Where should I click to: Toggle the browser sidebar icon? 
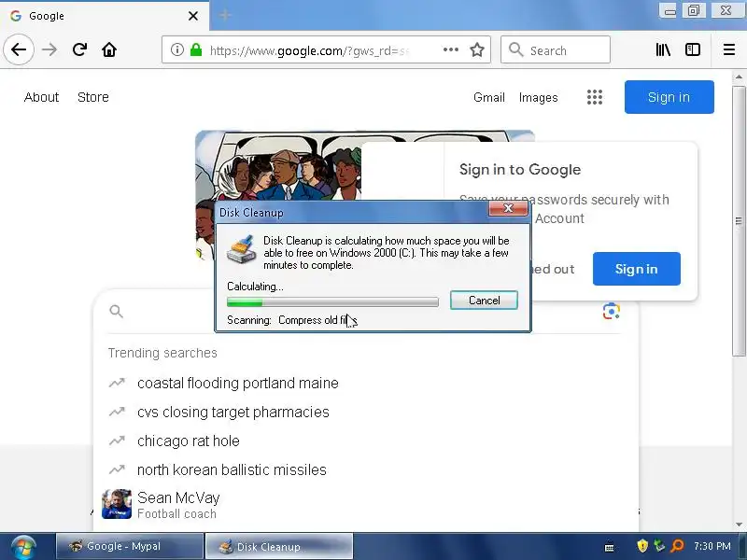pos(693,49)
